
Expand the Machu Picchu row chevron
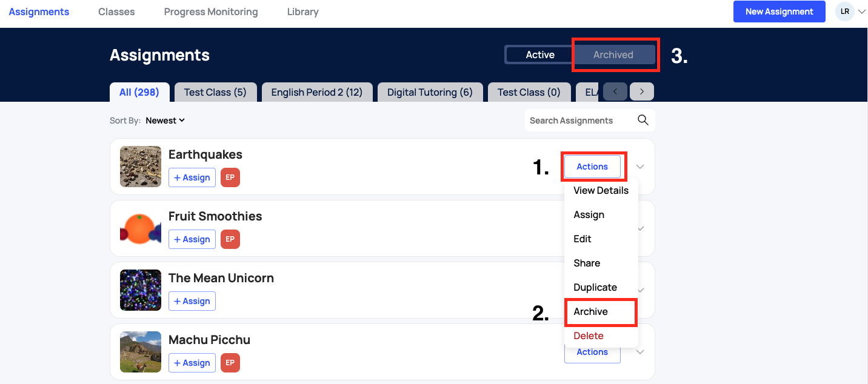tap(639, 352)
